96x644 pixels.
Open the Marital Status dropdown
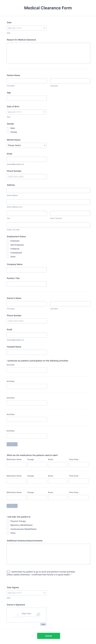click(x=26, y=145)
